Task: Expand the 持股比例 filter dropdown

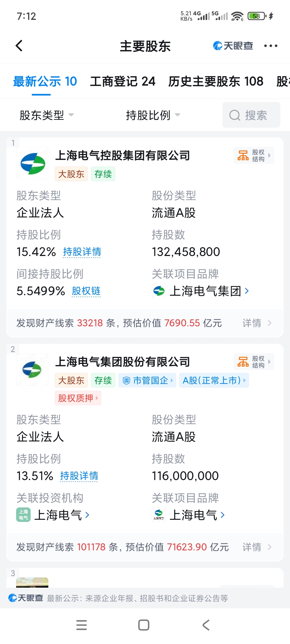Action: pyautogui.click(x=153, y=115)
